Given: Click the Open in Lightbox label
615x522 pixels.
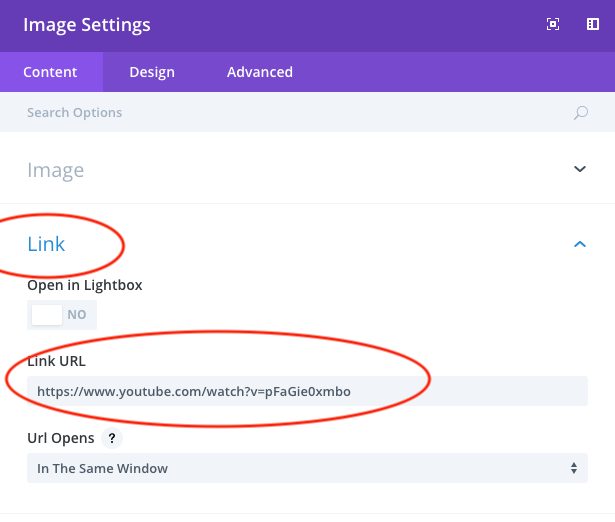Looking at the screenshot, I should [85, 285].
